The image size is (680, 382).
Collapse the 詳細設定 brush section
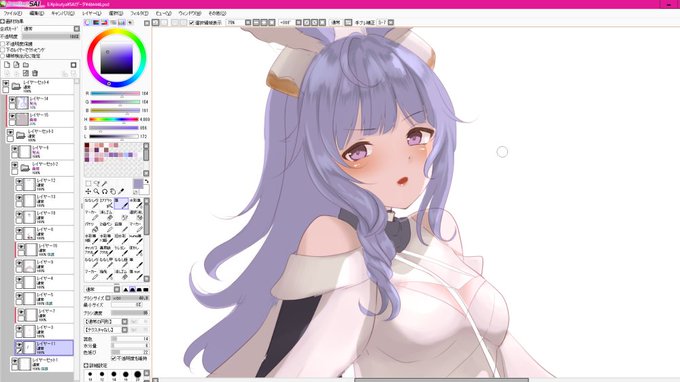[86, 366]
